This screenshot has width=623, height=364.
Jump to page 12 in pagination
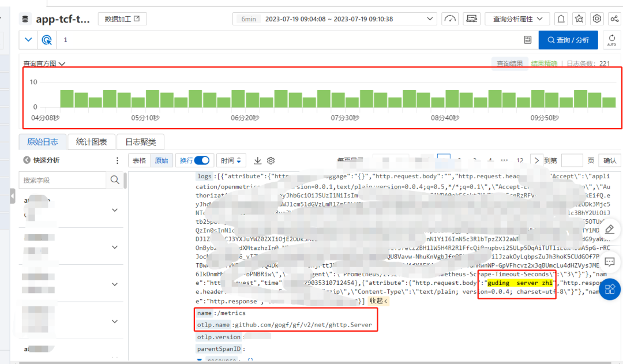[x=520, y=160]
